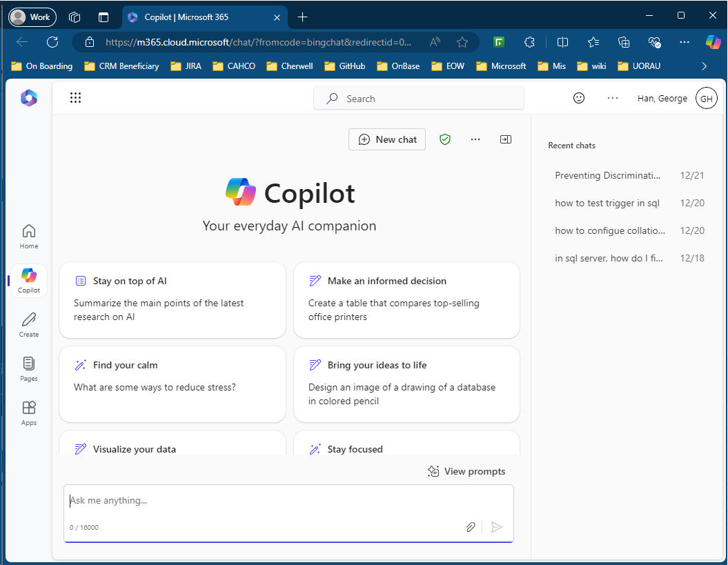Open the UORAU bookmarks folder
Image resolution: width=728 pixels, height=565 pixels.
coord(639,66)
